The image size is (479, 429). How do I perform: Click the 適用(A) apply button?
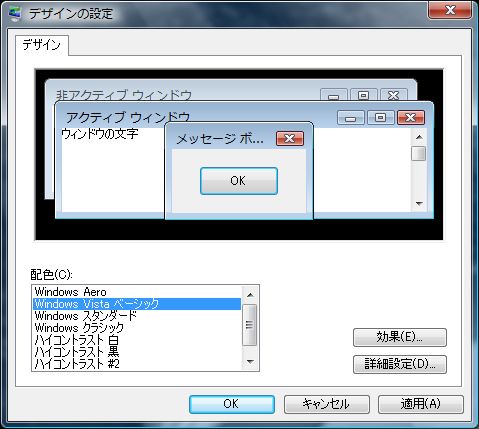pos(421,404)
